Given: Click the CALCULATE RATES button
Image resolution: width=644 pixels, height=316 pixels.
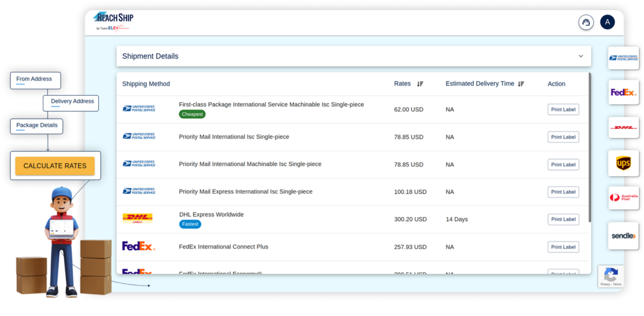Looking at the screenshot, I should coord(55,166).
